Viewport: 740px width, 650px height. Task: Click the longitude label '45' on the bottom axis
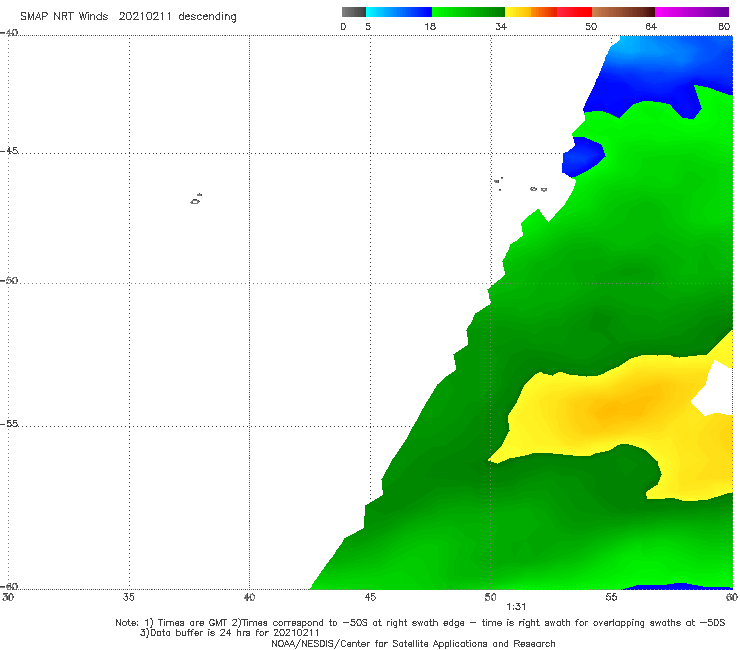370,598
